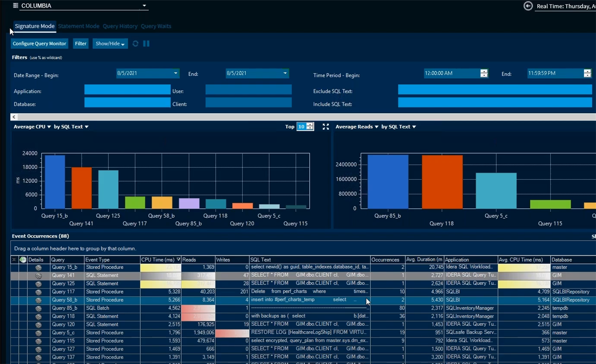Click the Time Period Begin spinner arrows

coord(484,73)
